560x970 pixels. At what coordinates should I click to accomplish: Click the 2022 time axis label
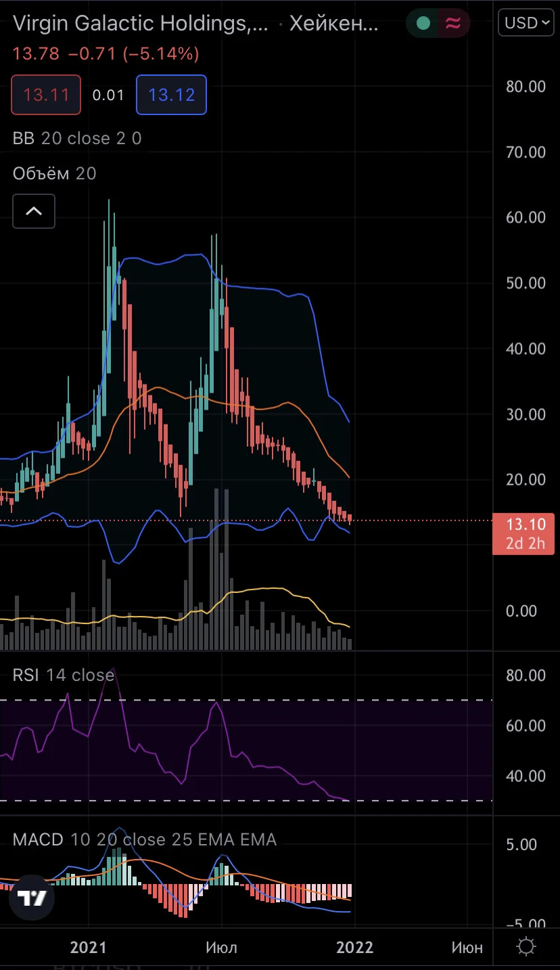(355, 947)
